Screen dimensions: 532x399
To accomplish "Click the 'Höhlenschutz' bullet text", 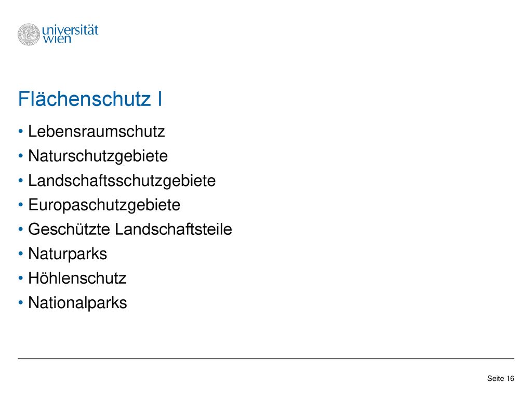I will 77,278.
